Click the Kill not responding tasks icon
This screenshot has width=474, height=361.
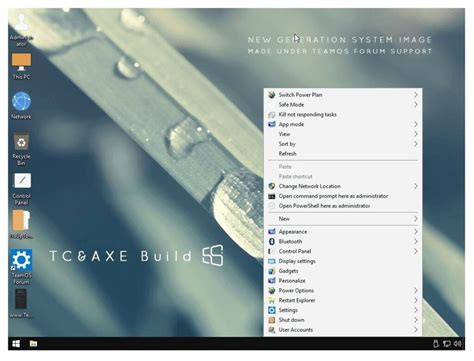coord(272,114)
